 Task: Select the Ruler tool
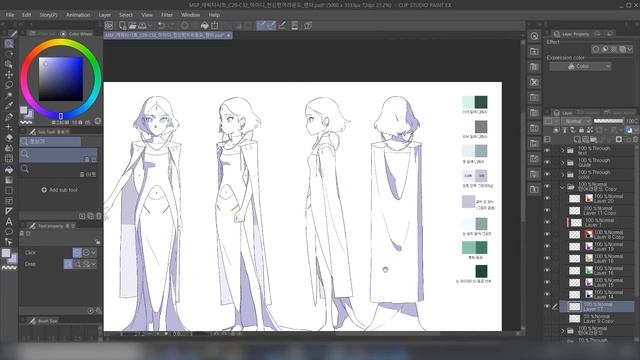(9, 211)
